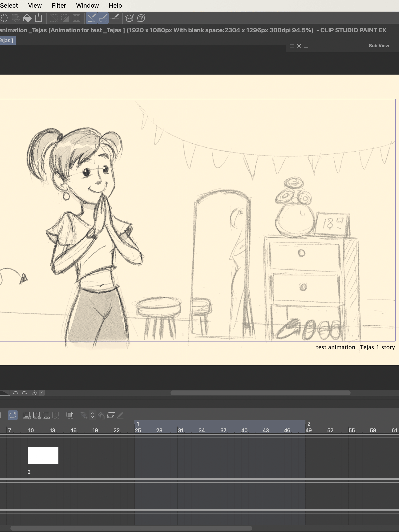The height and width of the screenshot is (532, 399).
Task: Jump to frame 34 on the ruler
Action: click(x=202, y=430)
